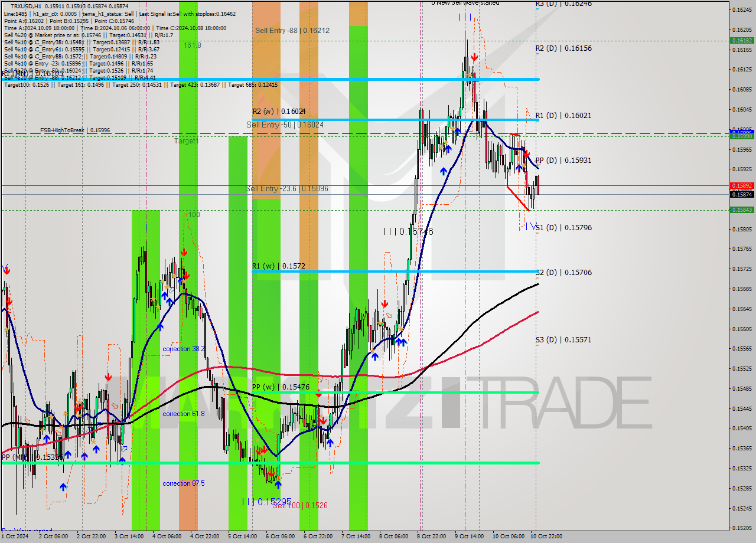Screen dimensions: 756x543
Task: Click '9 Oct 14:00' on the time axis
Action: (469, 537)
